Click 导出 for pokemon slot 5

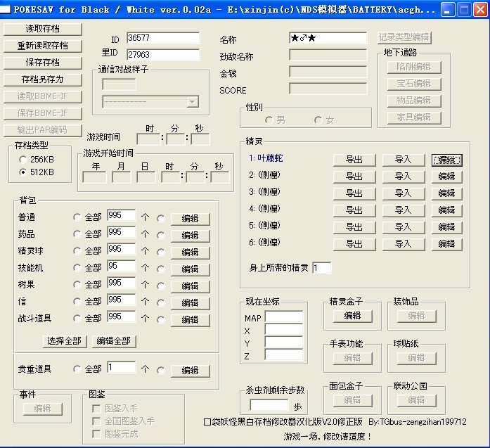(354, 227)
